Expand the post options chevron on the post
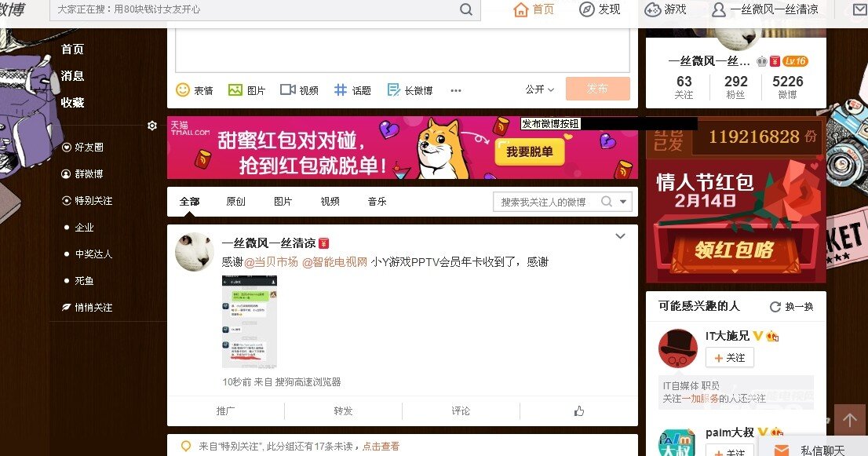This screenshot has width=868, height=456. pyautogui.click(x=621, y=236)
